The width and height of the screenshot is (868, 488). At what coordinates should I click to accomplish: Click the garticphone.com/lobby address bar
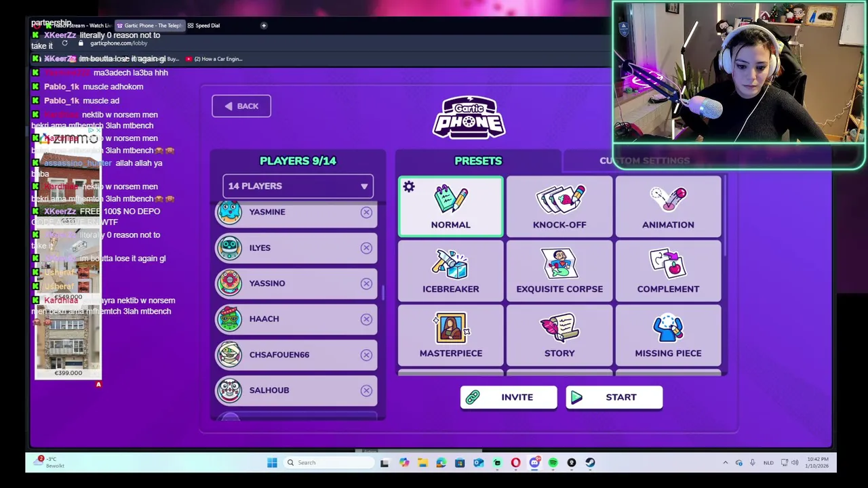pyautogui.click(x=119, y=43)
